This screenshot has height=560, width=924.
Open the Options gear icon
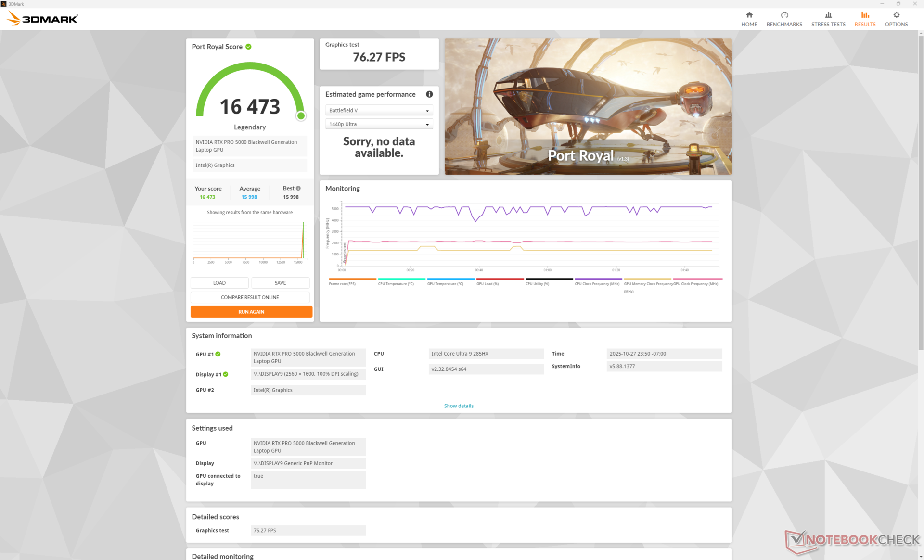click(x=896, y=15)
